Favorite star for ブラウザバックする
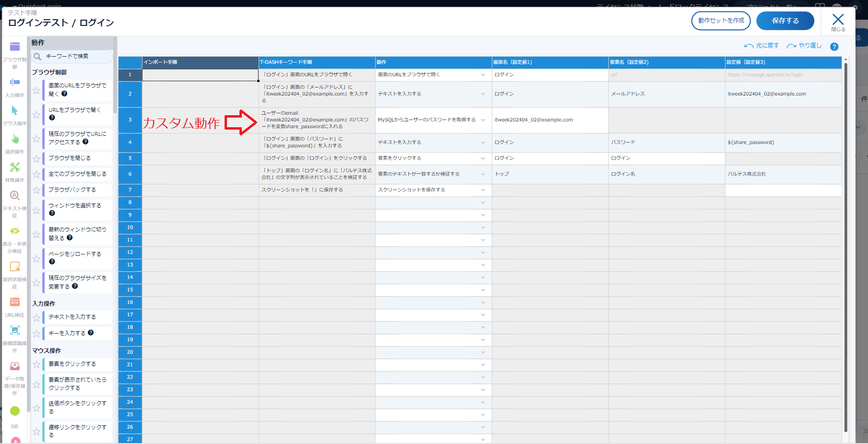 click(36, 190)
